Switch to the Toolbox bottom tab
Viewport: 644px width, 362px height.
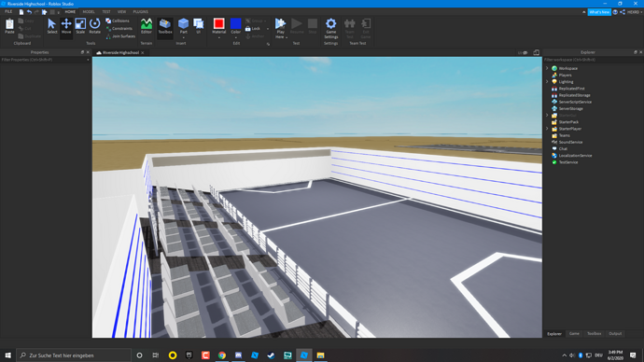pos(594,334)
